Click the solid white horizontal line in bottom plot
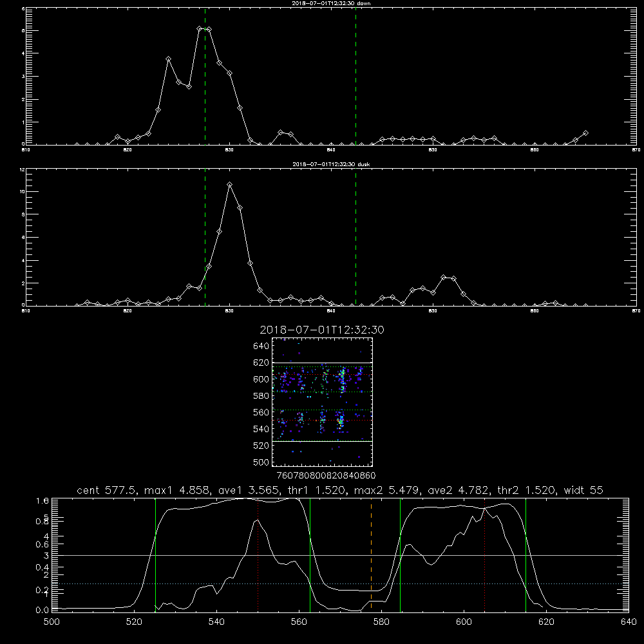 tap(340, 555)
